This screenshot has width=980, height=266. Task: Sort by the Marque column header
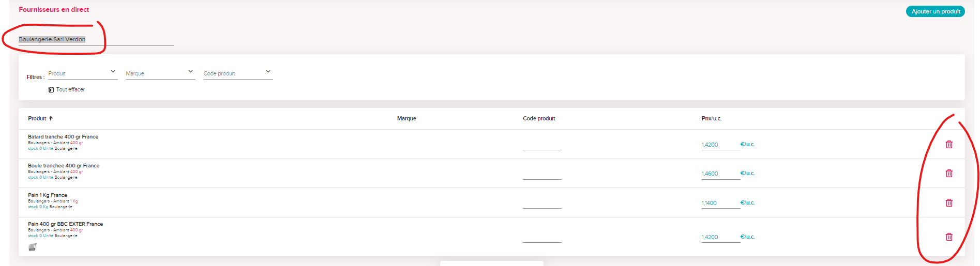tap(406, 118)
